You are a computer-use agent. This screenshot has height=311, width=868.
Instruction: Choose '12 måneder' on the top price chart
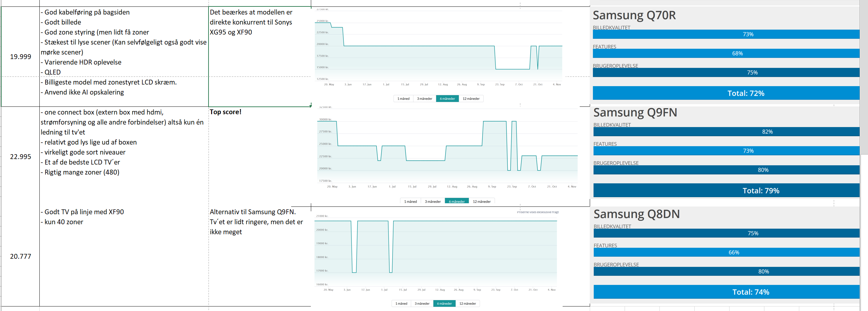pyautogui.click(x=471, y=99)
